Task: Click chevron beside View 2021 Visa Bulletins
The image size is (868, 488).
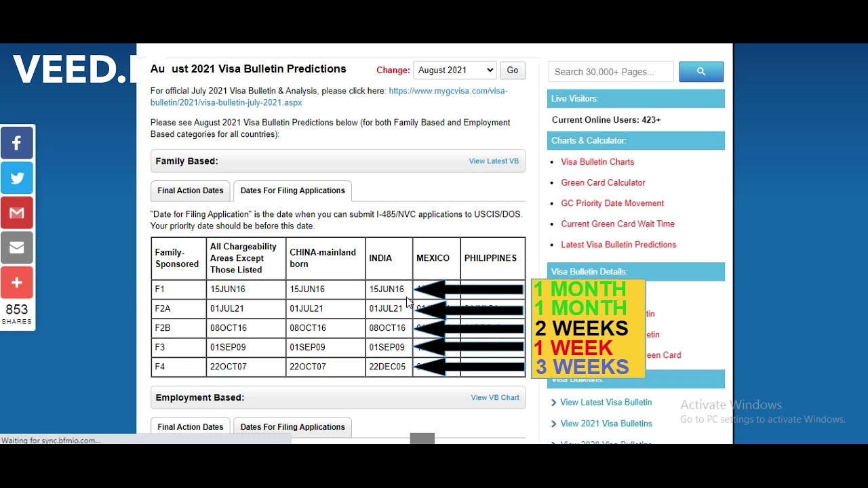Action: click(x=554, y=424)
